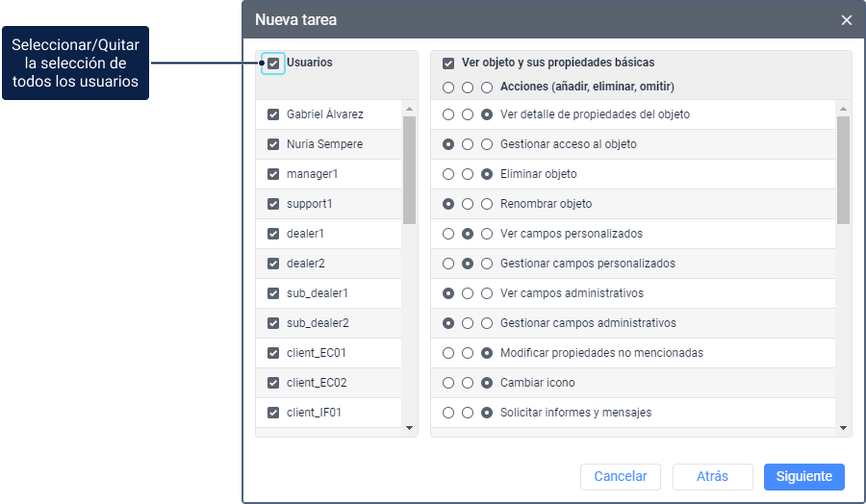Select middle radio for Renombrar objeto
The image size is (866, 504).
468,204
